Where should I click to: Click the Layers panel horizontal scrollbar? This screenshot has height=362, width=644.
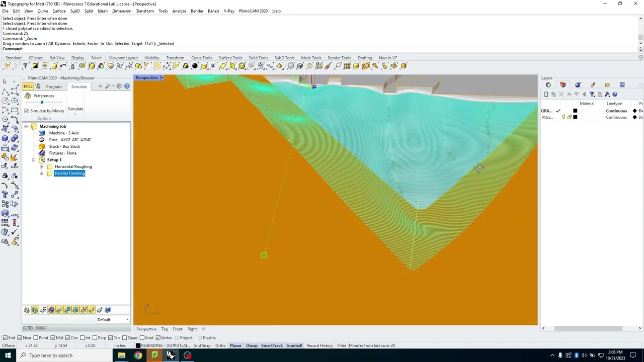tap(588, 328)
